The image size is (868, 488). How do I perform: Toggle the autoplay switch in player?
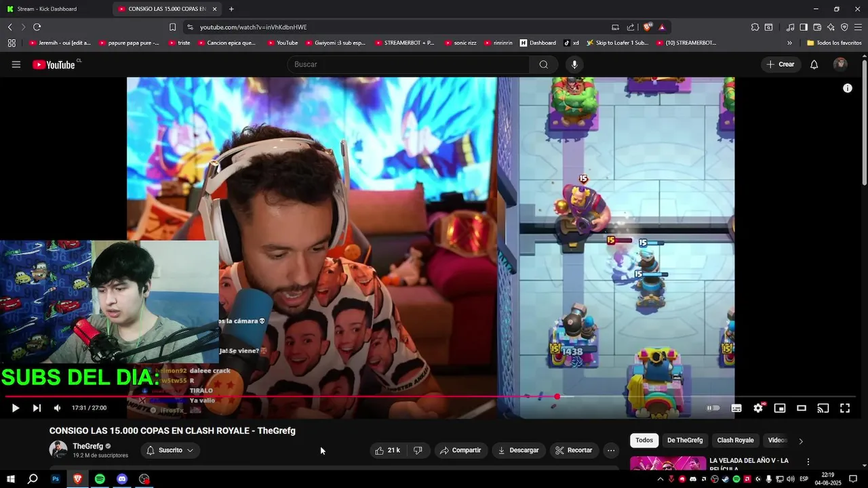713,408
